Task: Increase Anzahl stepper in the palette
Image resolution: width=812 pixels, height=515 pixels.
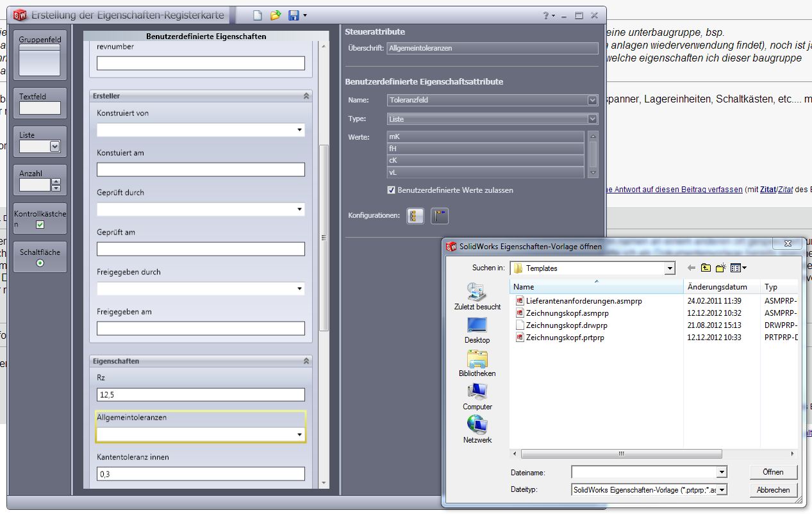Action: pos(56,182)
